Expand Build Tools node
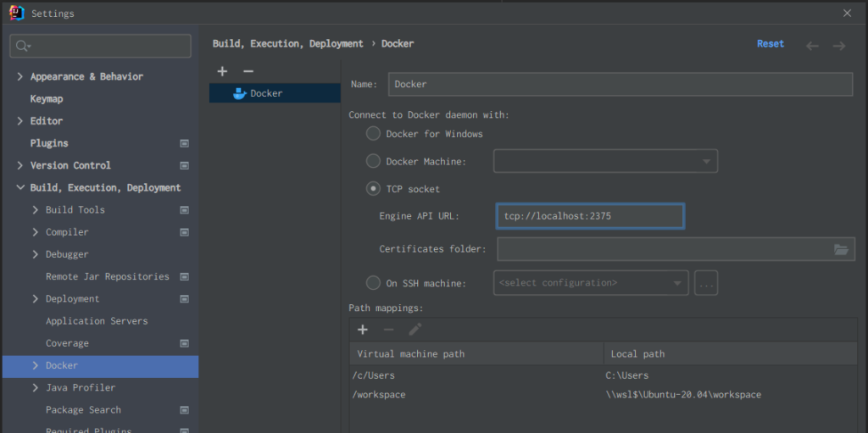 click(x=36, y=210)
